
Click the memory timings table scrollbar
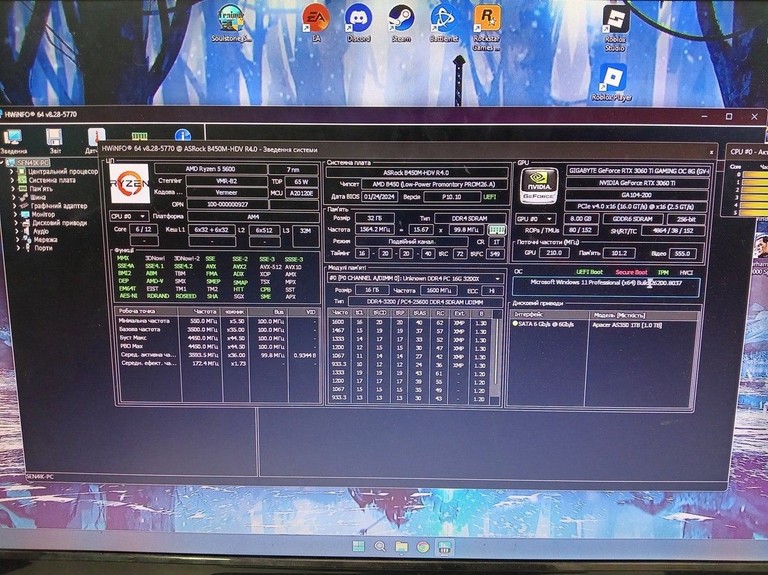496,356
